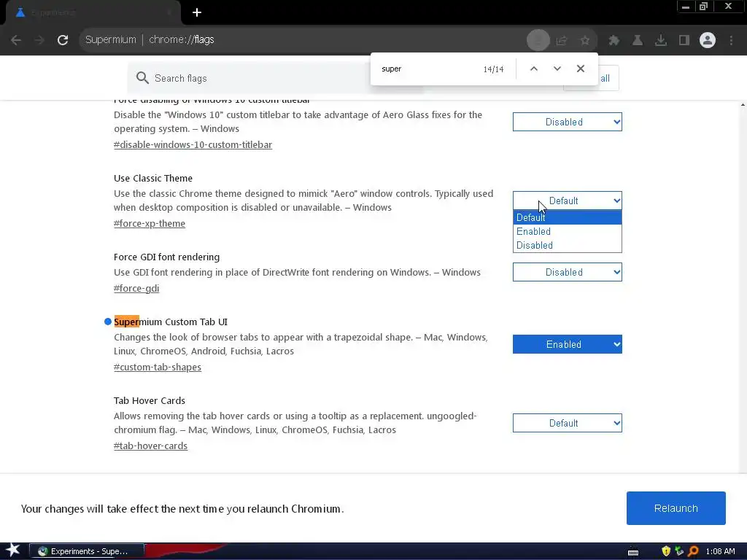747x560 pixels.
Task: Click the forward navigation arrow
Action: (x=39, y=40)
